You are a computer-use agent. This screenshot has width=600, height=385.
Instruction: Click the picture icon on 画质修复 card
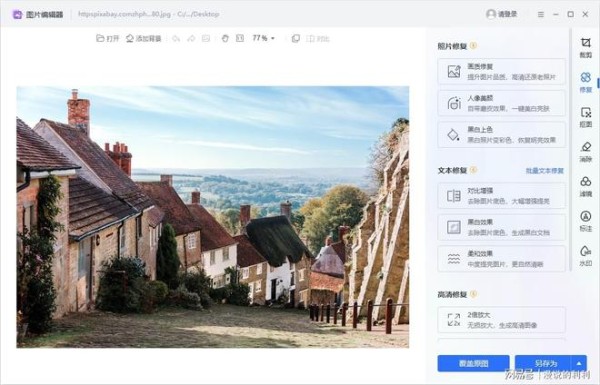tap(454, 72)
